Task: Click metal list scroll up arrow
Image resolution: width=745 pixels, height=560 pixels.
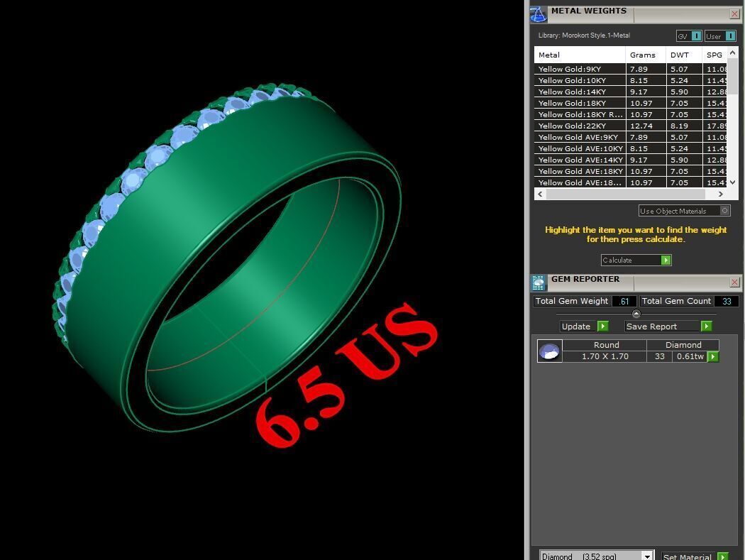Action: pos(733,53)
